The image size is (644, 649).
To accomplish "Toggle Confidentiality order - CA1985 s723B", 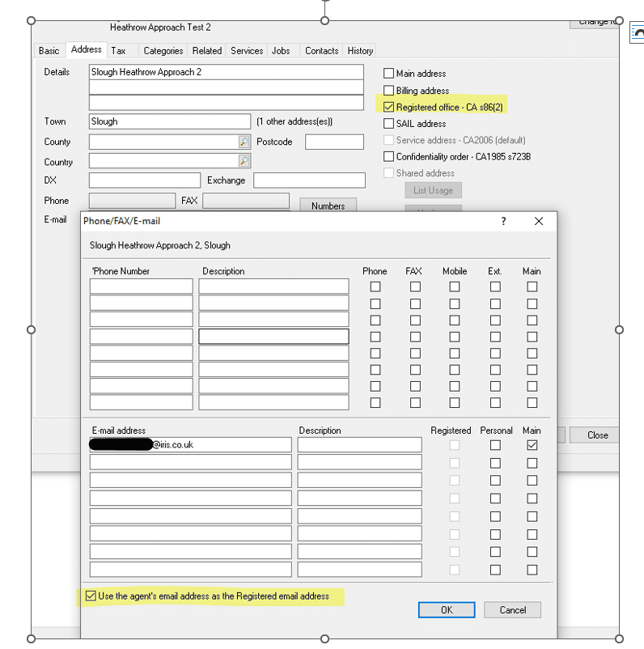I will point(388,156).
